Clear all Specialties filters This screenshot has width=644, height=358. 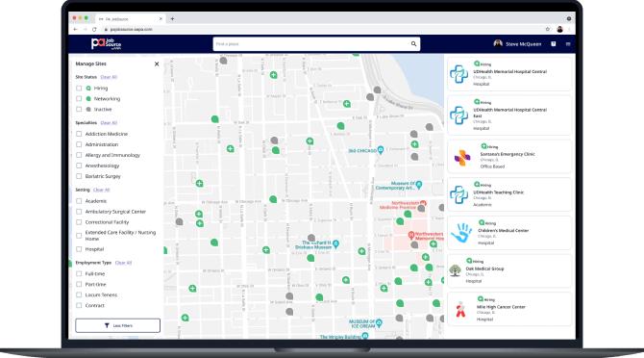[x=109, y=123]
